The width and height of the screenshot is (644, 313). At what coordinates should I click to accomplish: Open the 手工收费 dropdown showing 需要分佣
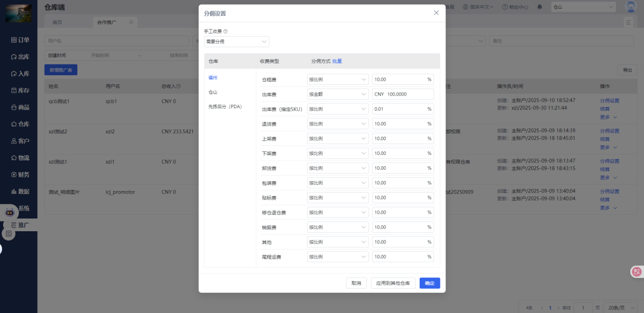coord(236,41)
